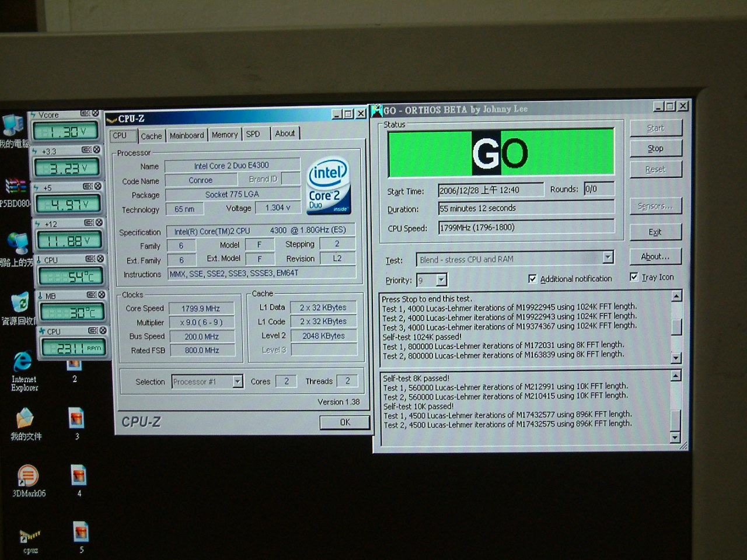Switch to the SPD tab in CPU-Z
747x560 pixels.
tap(253, 134)
